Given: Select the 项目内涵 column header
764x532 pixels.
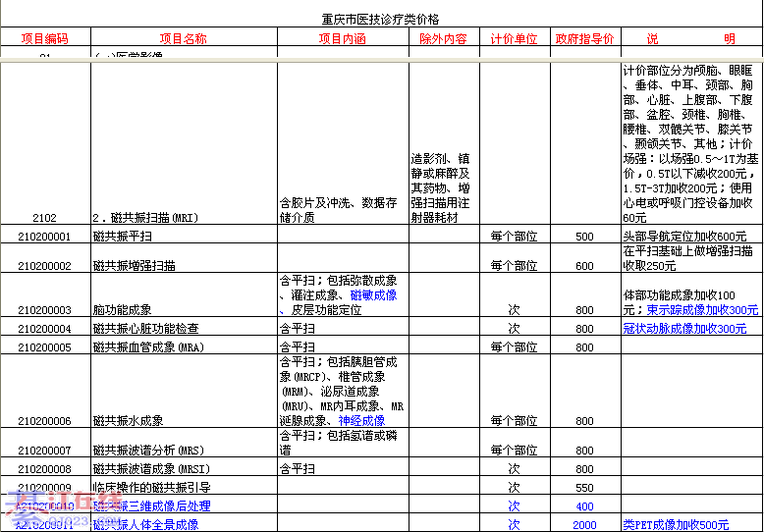Looking at the screenshot, I should coord(343,38).
